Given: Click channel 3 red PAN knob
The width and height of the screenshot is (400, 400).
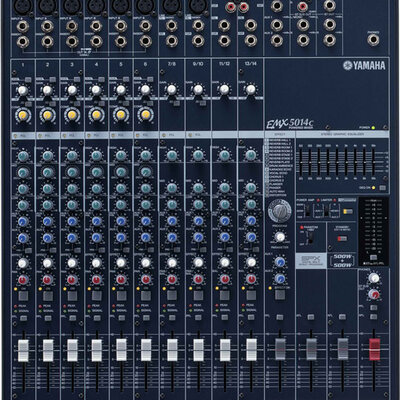Looking at the screenshot, I should [x=72, y=279].
